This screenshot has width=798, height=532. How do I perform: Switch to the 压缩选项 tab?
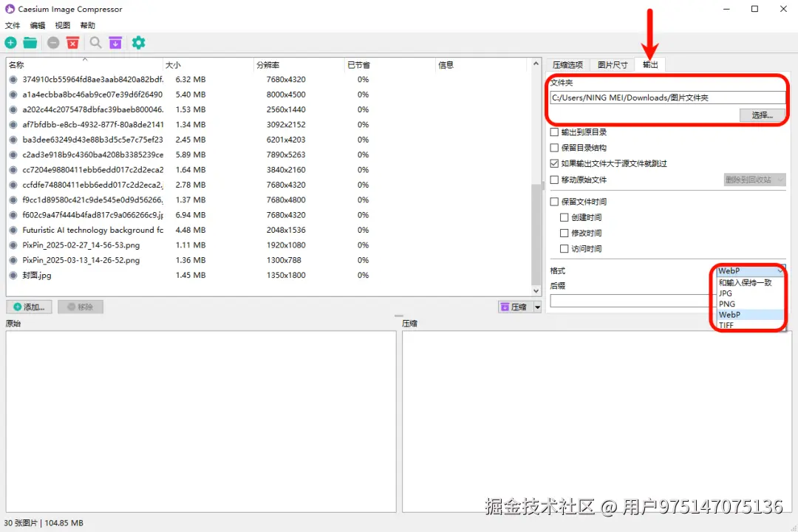pyautogui.click(x=568, y=65)
